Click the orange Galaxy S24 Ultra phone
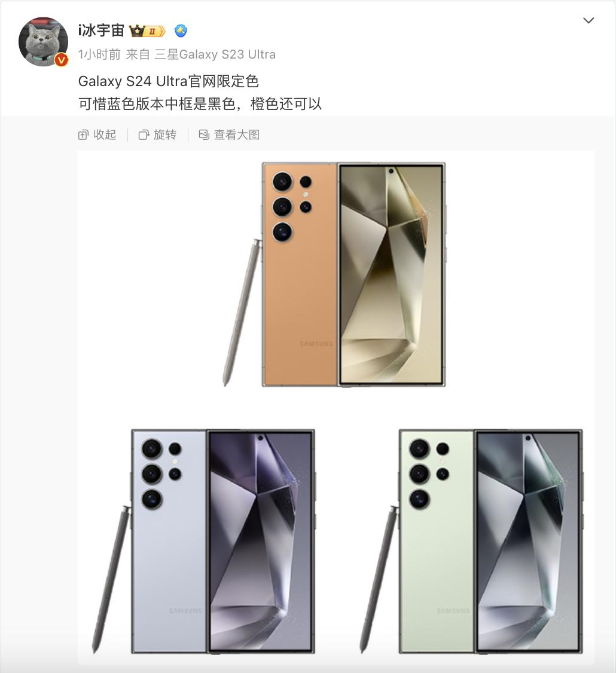The image size is (616, 673). point(353,275)
